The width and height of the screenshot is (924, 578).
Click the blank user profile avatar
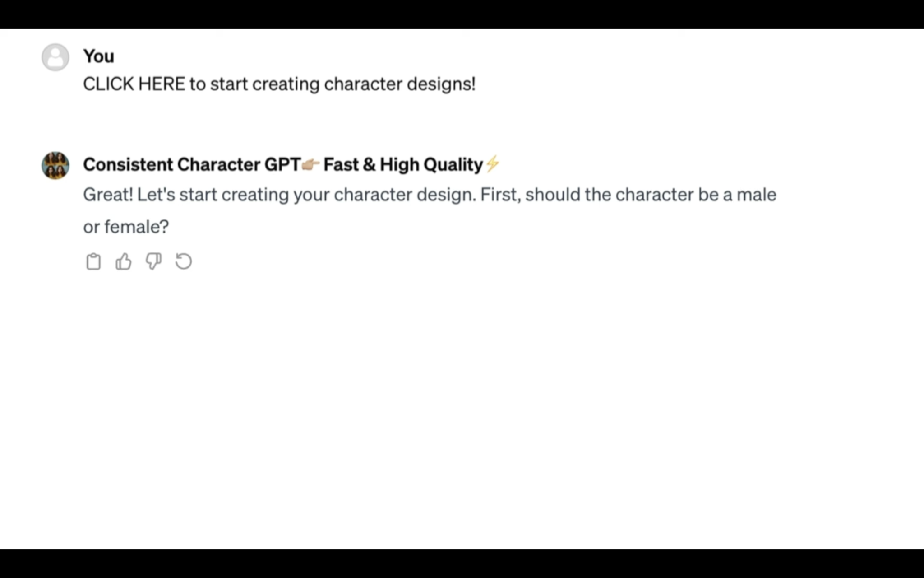(x=55, y=57)
